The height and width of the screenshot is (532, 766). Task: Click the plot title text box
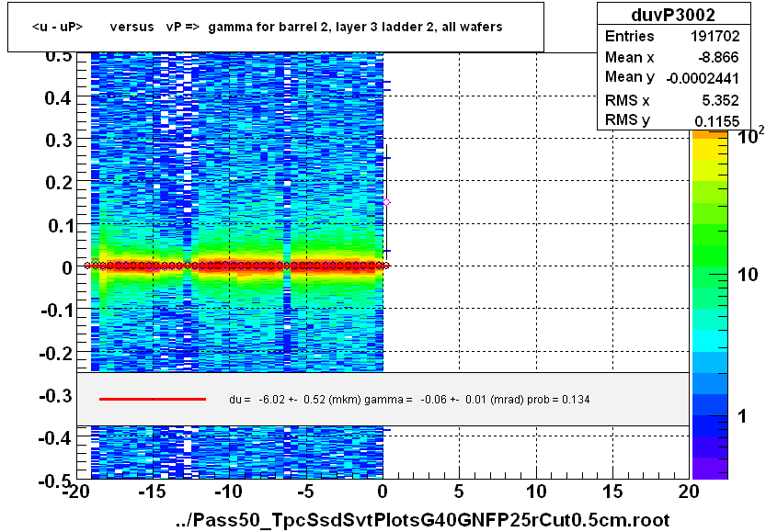(x=276, y=27)
